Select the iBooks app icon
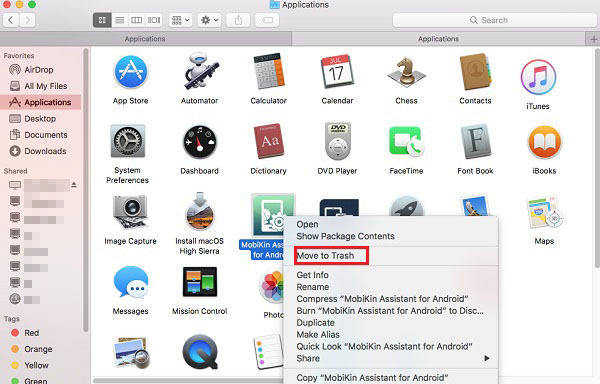The width and height of the screenshot is (600, 384). tap(544, 142)
